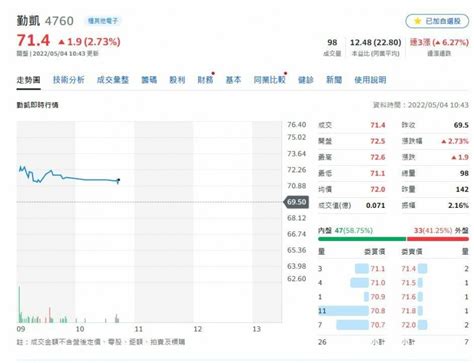This screenshot has width=474, height=363.
Task: Open the 使用說明 tab
Action: (370, 80)
